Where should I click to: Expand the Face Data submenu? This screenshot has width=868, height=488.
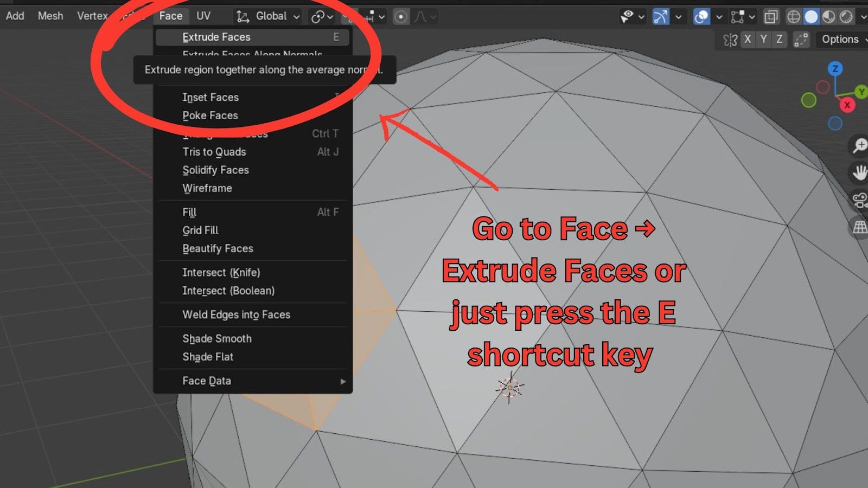pyautogui.click(x=253, y=381)
